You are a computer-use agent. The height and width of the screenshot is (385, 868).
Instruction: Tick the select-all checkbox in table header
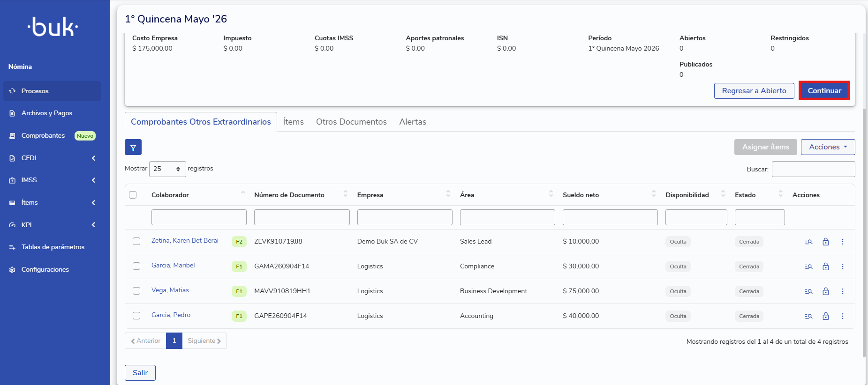point(133,195)
